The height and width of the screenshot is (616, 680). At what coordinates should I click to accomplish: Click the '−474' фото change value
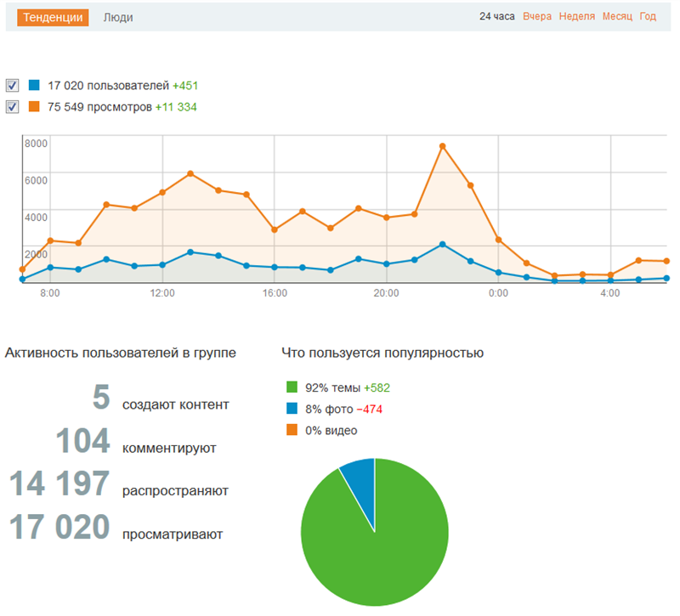coord(369,409)
